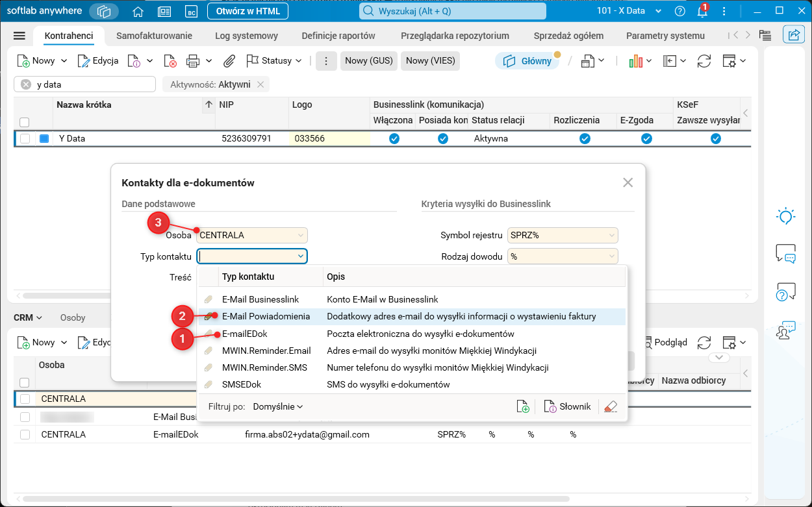The height and width of the screenshot is (507, 812).
Task: Click the paperclip attachments icon
Action: tap(229, 61)
